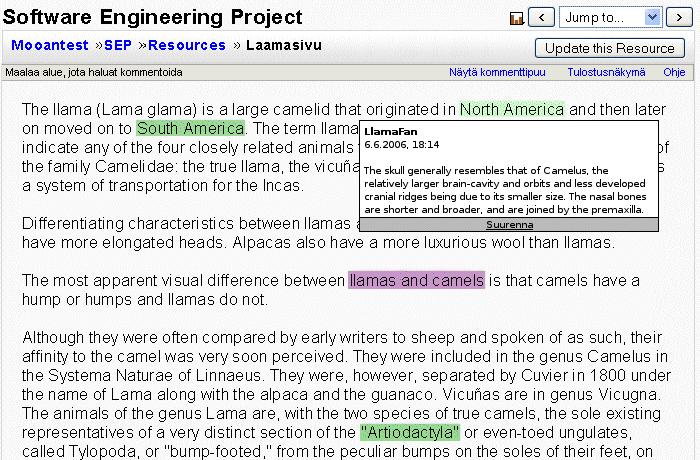Click the 6.6.2006, 18:14 timestamp

pos(402,145)
